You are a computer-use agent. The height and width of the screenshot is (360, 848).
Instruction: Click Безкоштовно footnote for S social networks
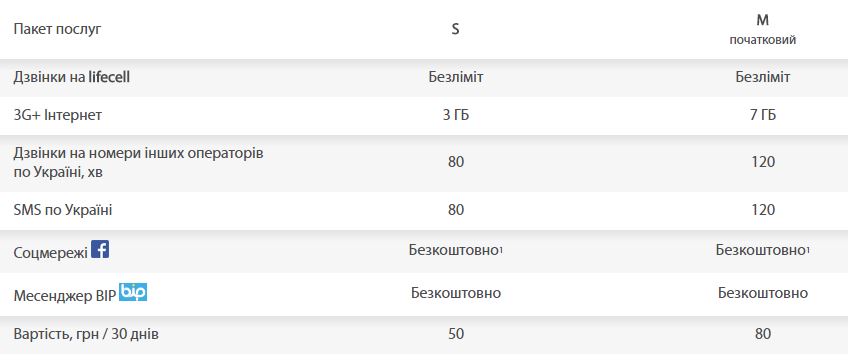(x=456, y=250)
